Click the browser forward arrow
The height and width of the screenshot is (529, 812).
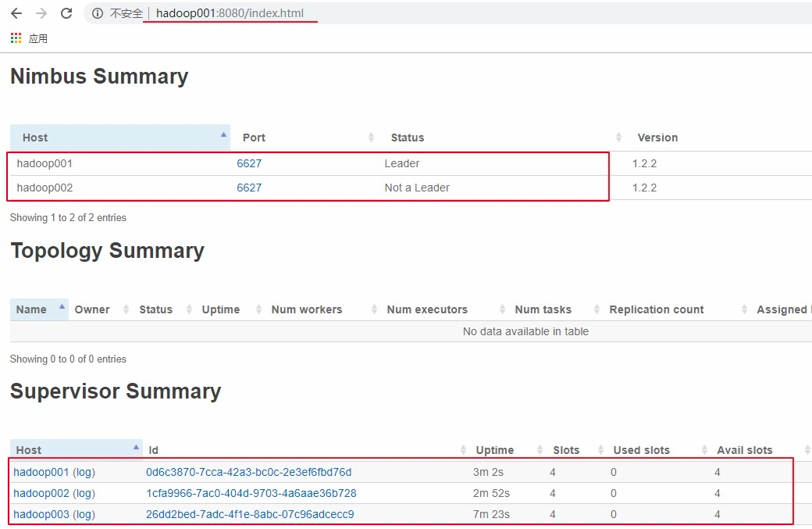(x=41, y=13)
